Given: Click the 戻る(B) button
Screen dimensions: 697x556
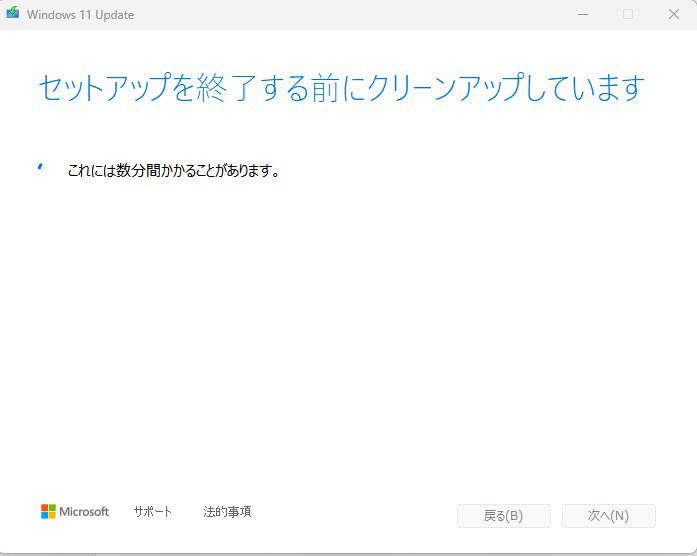Looking at the screenshot, I should pos(504,516).
